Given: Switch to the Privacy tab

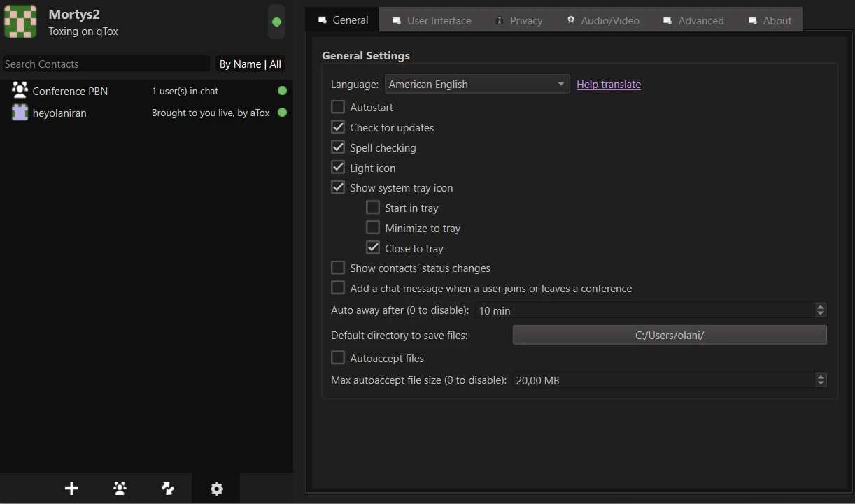Looking at the screenshot, I should click(518, 20).
